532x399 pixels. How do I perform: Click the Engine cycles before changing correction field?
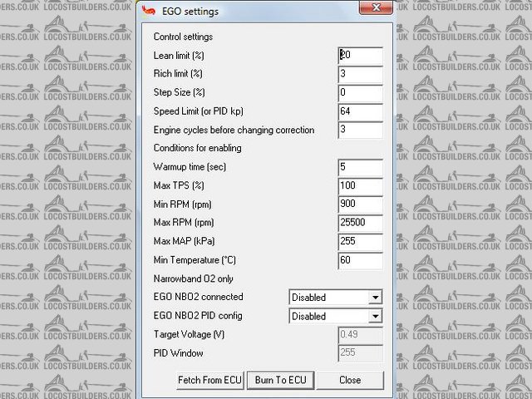(x=360, y=131)
